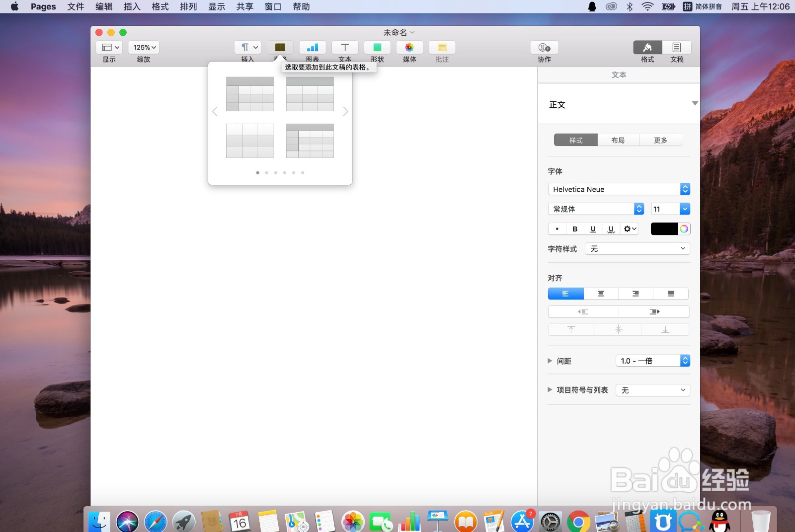
Task: Open the 媒体 media button
Action: coord(409,47)
